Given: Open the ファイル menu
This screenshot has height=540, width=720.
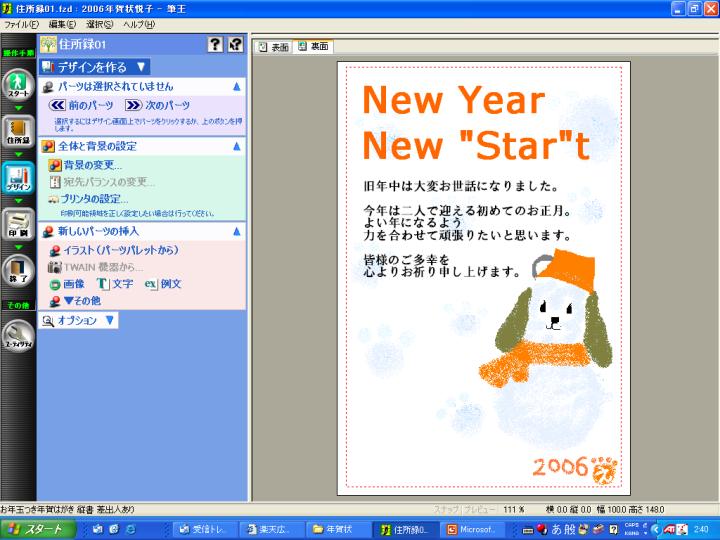Looking at the screenshot, I should pyautogui.click(x=22, y=24).
